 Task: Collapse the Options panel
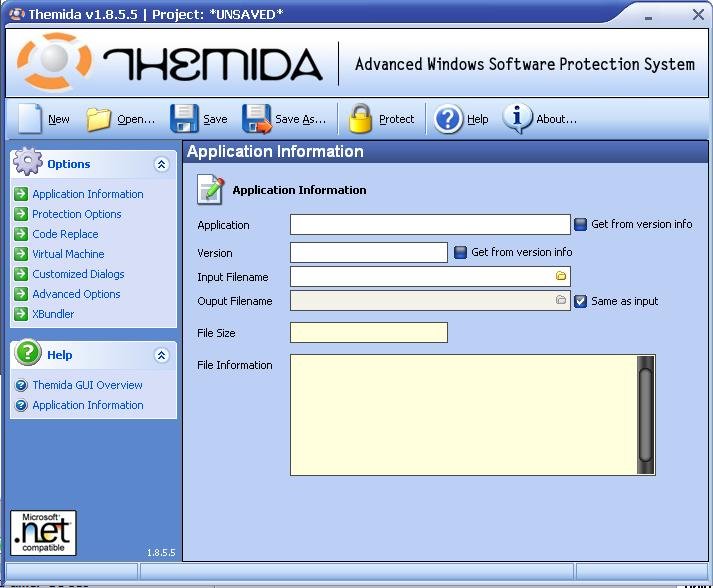(x=161, y=164)
